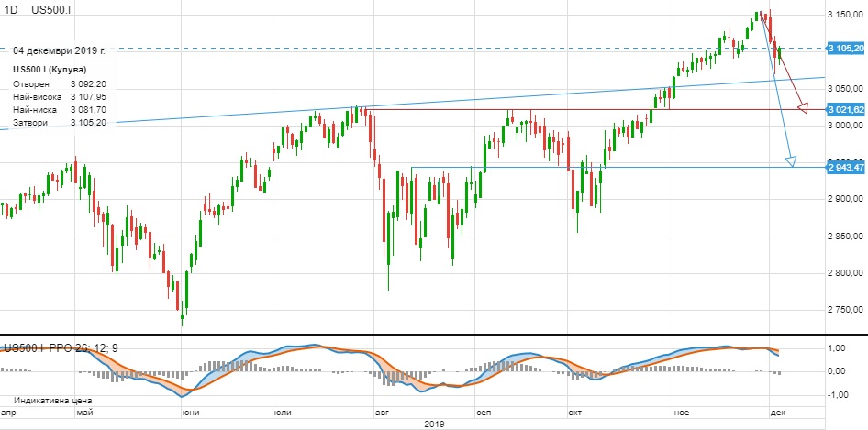Screen dimensions: 868x430
Task: Click the 2 850,00 price axis label
Action: click(846, 237)
